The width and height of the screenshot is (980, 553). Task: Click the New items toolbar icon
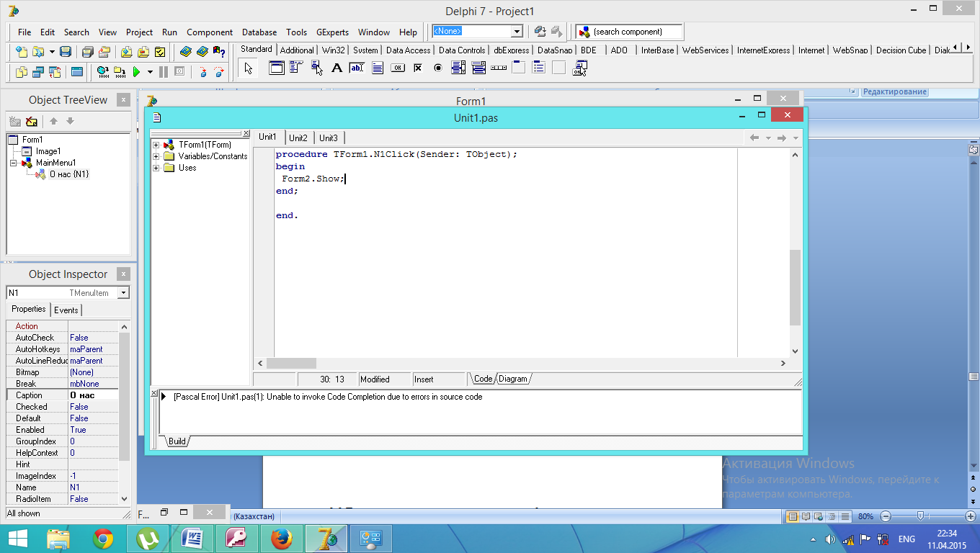[22, 52]
